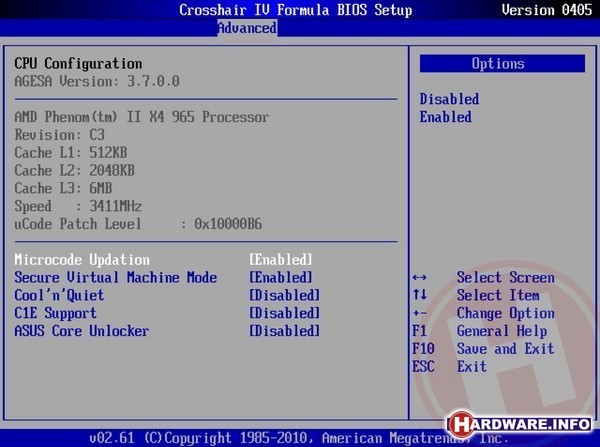The image size is (600, 447).
Task: Click the Select Screen help text
Action: pos(505,277)
